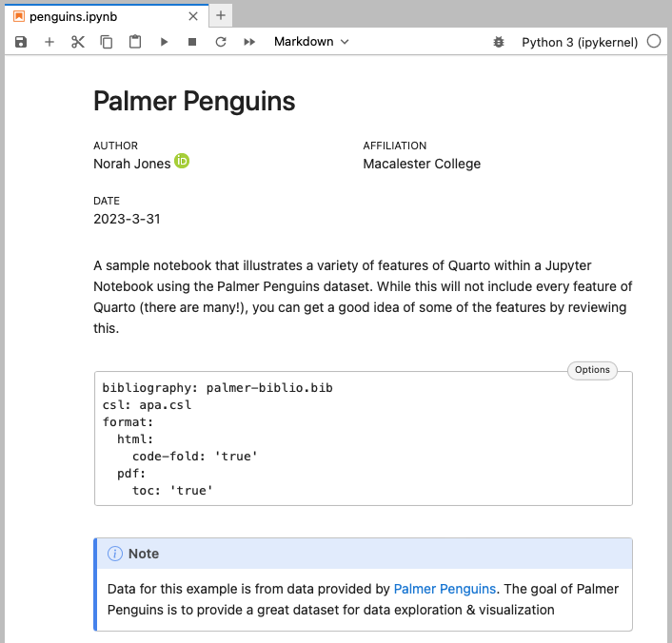Click inside the bibliography YAML cell
This screenshot has width=672, height=643.
(362, 438)
